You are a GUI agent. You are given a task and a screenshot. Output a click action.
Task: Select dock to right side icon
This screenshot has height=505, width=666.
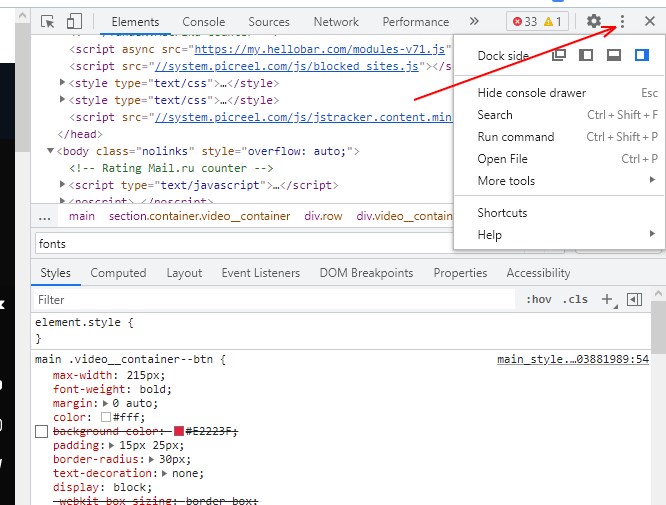pos(641,56)
